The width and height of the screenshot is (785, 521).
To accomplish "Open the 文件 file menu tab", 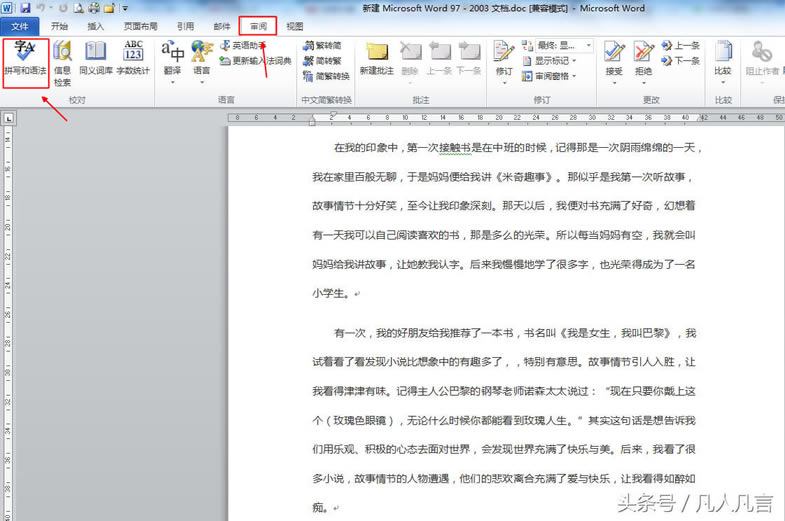I will tap(20, 26).
